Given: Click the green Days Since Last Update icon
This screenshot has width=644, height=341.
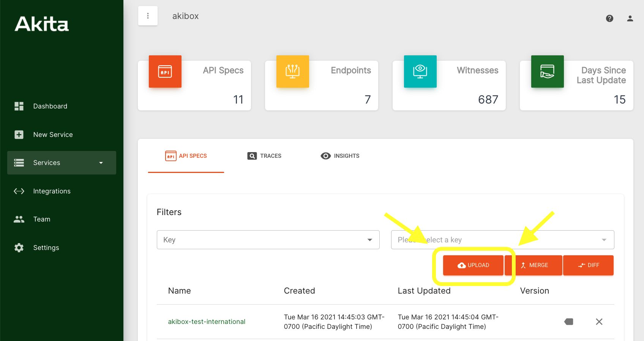Looking at the screenshot, I should [x=548, y=71].
